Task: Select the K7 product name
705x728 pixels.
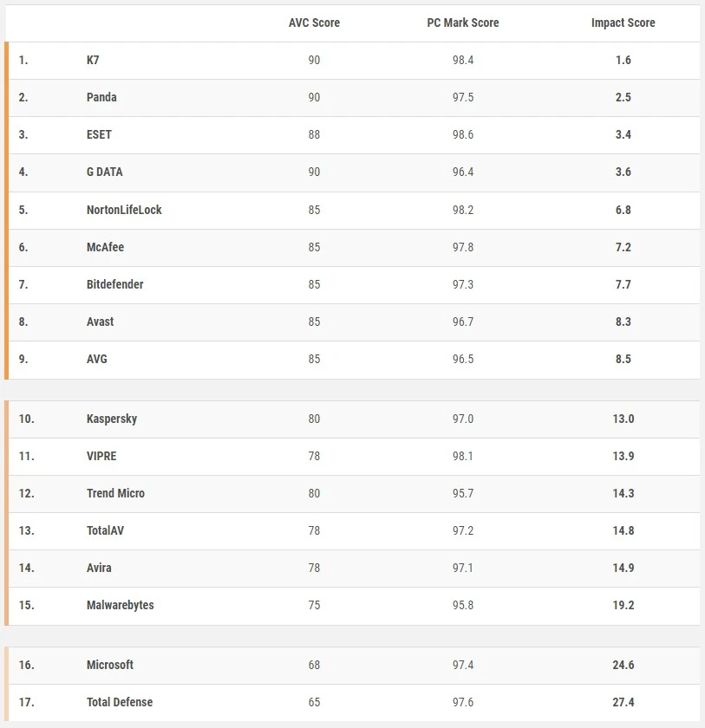Action: coord(93,60)
